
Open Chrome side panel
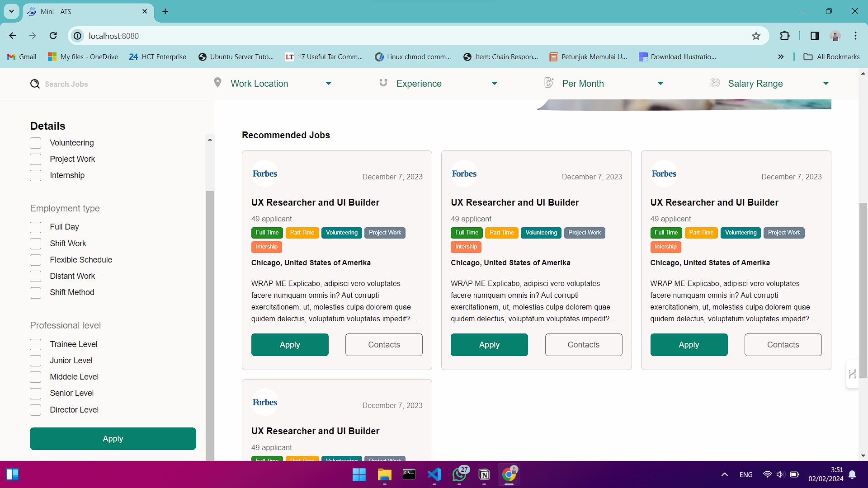(x=815, y=36)
